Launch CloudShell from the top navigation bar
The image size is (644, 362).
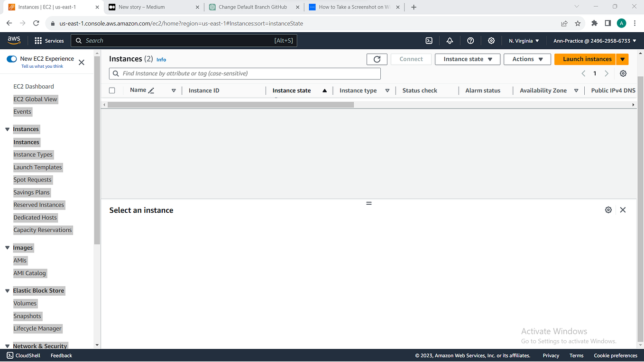coord(429,40)
